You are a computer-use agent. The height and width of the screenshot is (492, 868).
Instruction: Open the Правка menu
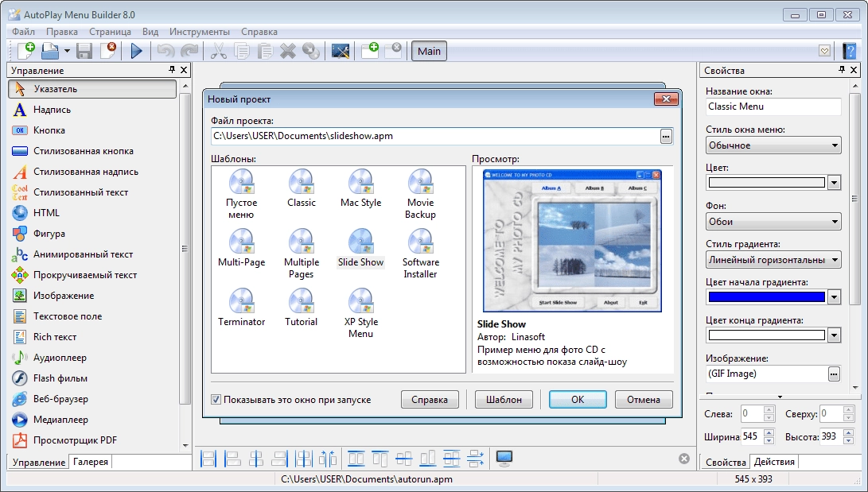pos(62,32)
